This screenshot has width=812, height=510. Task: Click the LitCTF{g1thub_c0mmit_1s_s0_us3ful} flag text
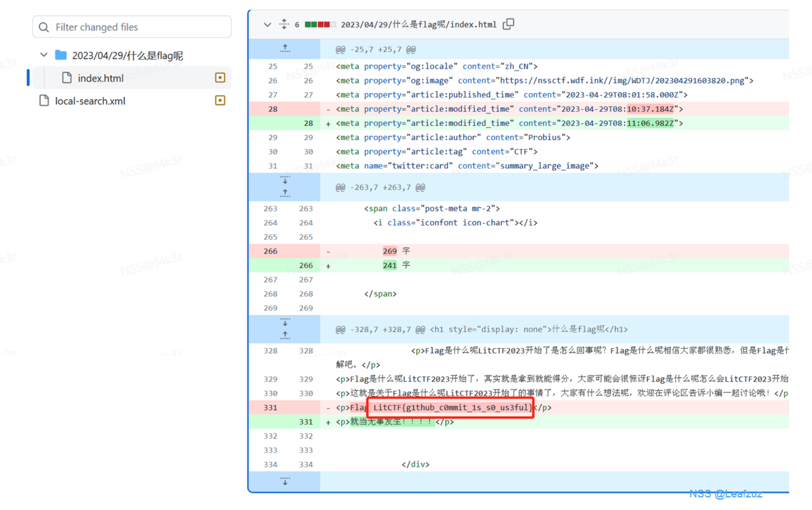click(452, 407)
